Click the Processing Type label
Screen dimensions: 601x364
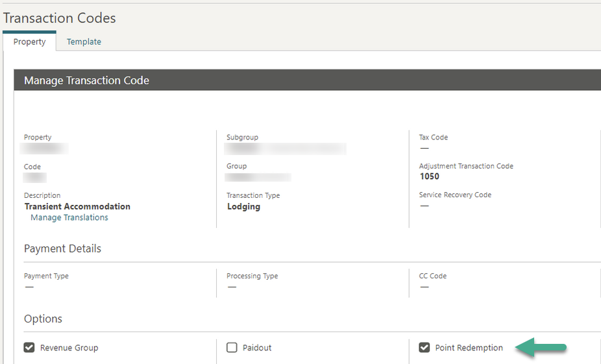tap(252, 276)
